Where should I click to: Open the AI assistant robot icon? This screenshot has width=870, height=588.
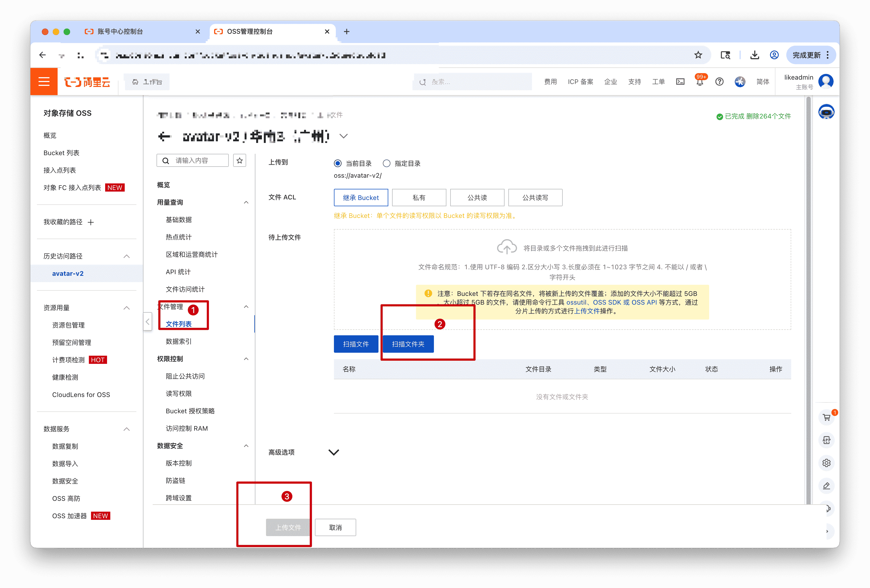[x=826, y=112]
